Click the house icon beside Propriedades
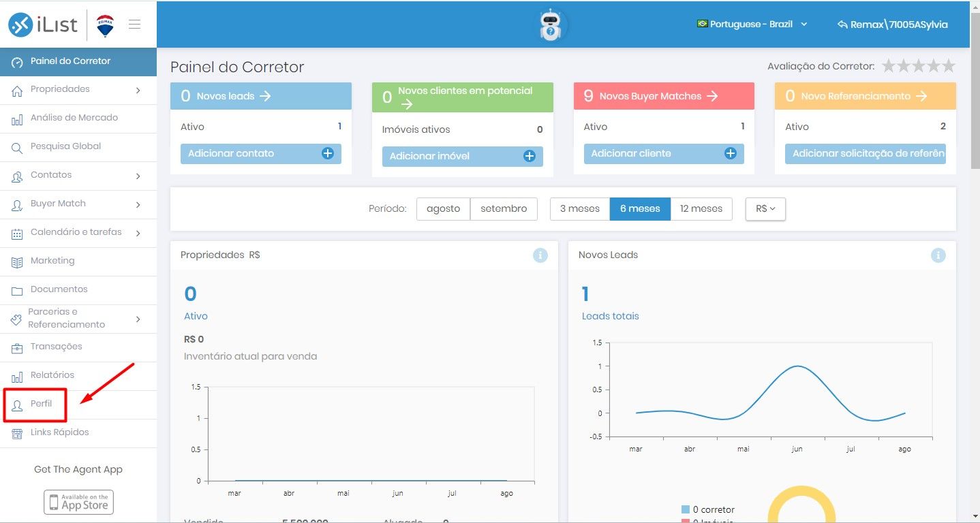This screenshot has width=980, height=523. point(17,90)
